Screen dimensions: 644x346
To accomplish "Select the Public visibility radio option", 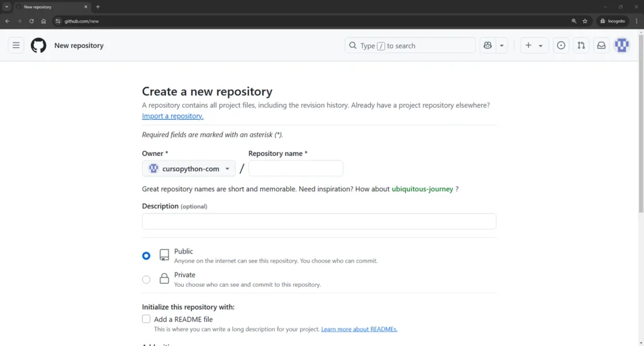I will 147,255.
